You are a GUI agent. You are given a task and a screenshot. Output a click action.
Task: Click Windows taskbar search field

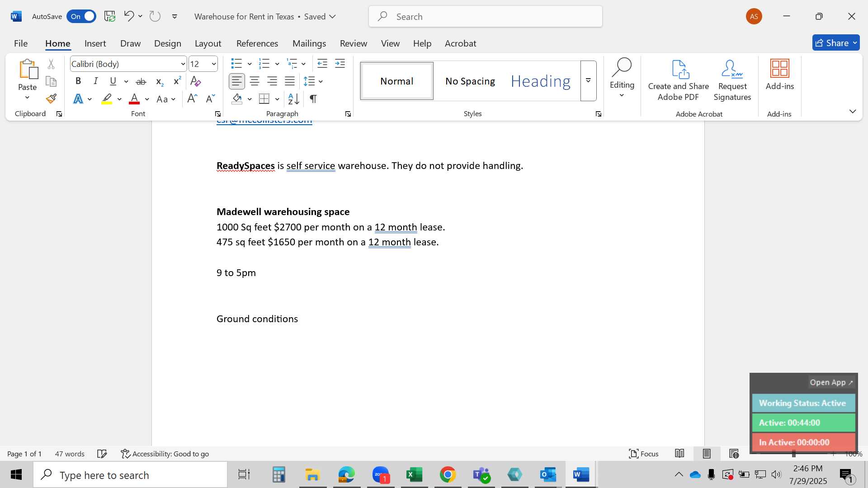[130, 475]
